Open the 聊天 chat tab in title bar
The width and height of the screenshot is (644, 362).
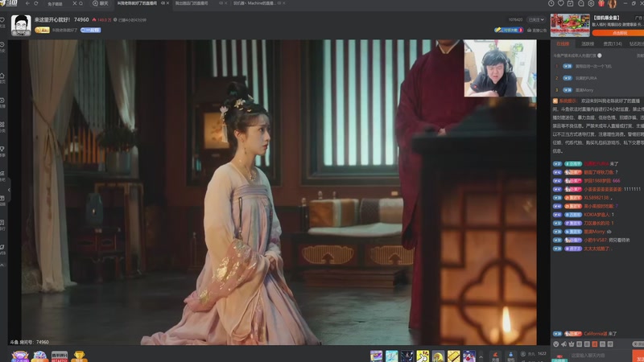101,3
